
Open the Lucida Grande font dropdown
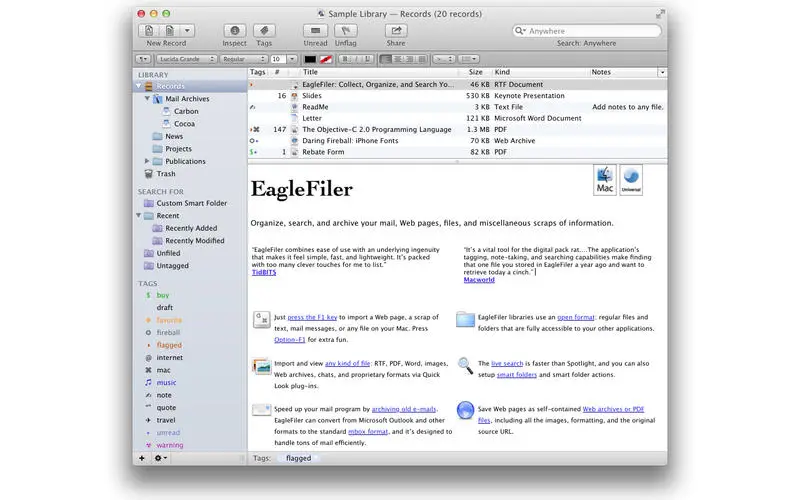(x=186, y=59)
